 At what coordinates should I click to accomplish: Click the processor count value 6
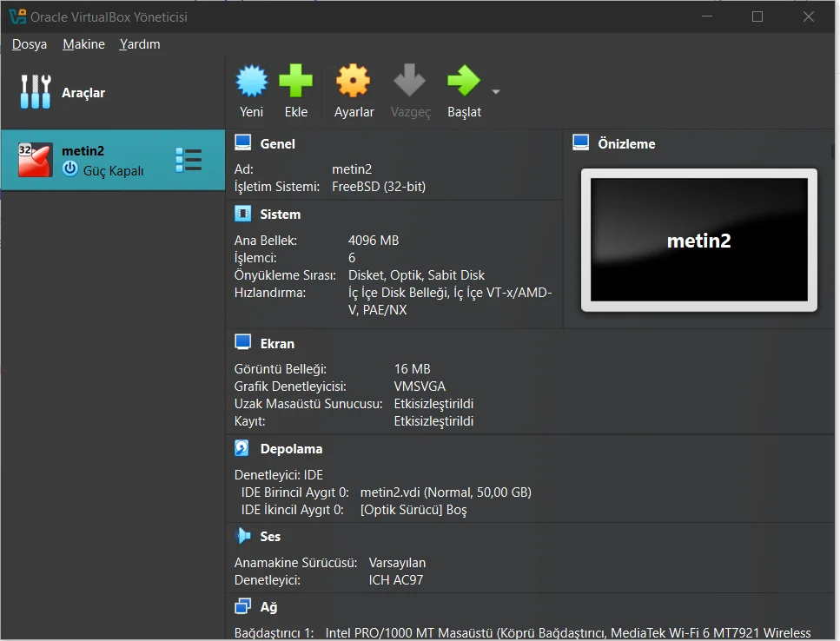352,258
